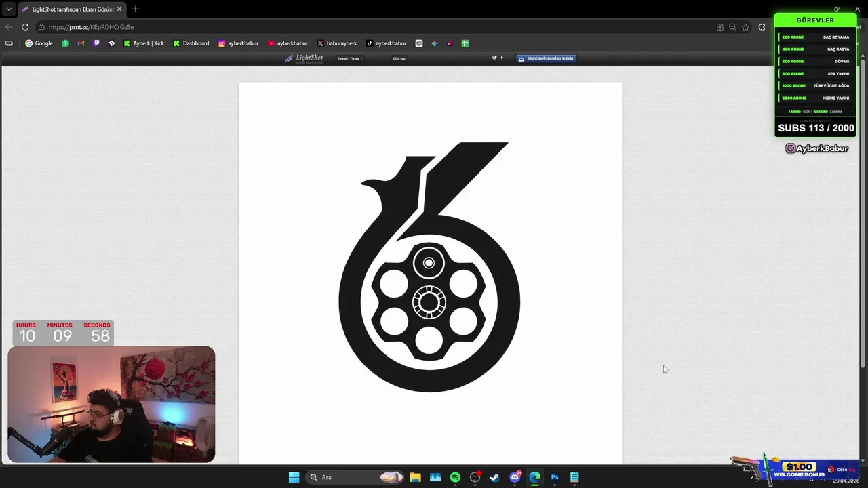Go back to previous page

(9, 27)
